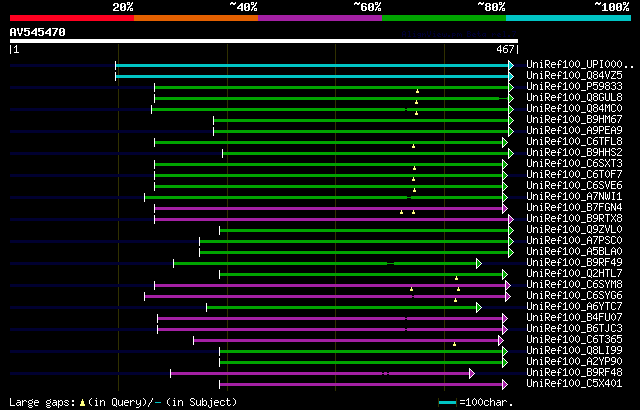Click the cyan 100char scale legend bar
Image resolution: width=640 pixels, height=410 pixels.
[447, 403]
